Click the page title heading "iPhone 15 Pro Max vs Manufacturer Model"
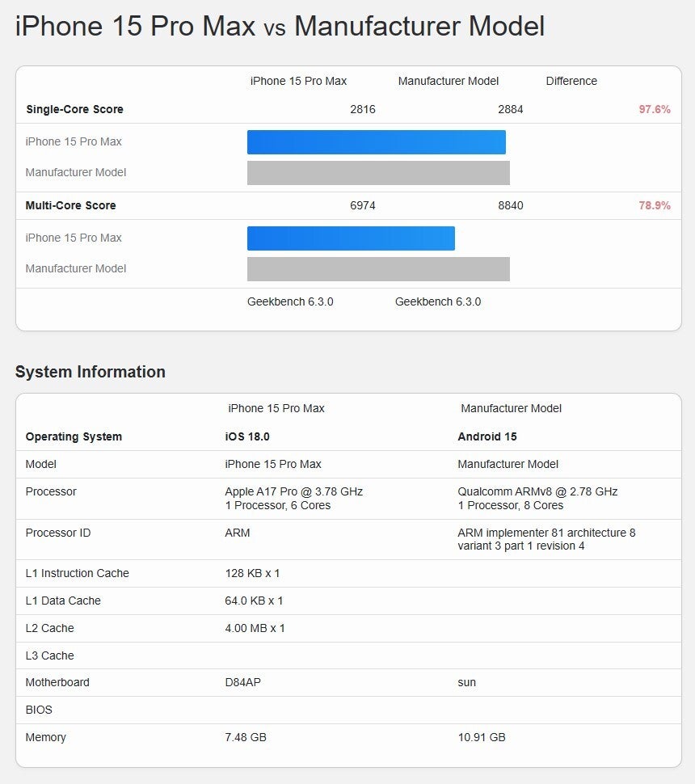 pyautogui.click(x=280, y=26)
